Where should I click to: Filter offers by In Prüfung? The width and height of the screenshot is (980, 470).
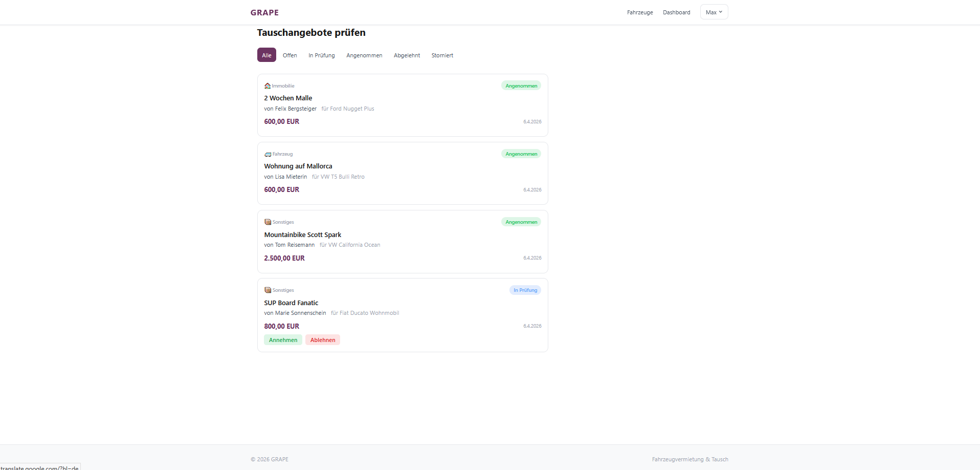(x=321, y=55)
